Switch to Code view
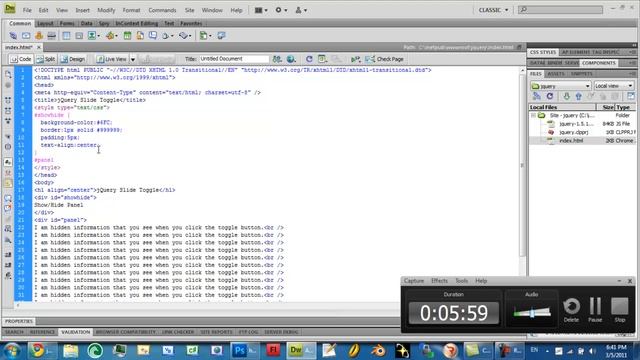Screen dimensions: 640x360 21,59
